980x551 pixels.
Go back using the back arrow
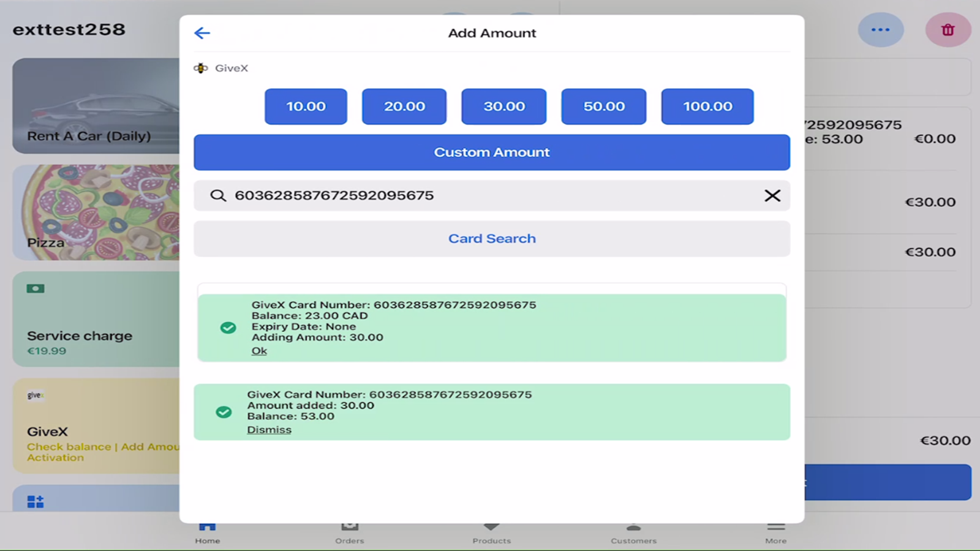pyautogui.click(x=202, y=33)
